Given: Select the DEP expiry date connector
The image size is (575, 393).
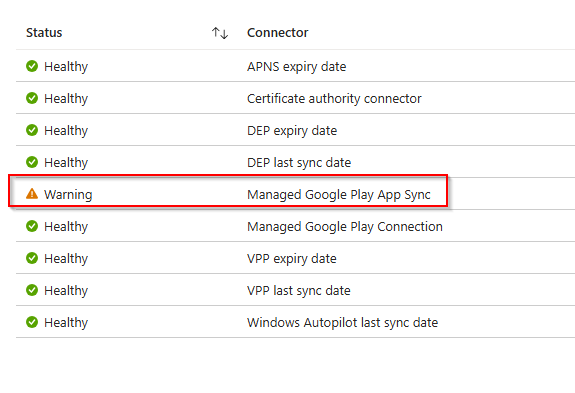Looking at the screenshot, I should tap(292, 131).
